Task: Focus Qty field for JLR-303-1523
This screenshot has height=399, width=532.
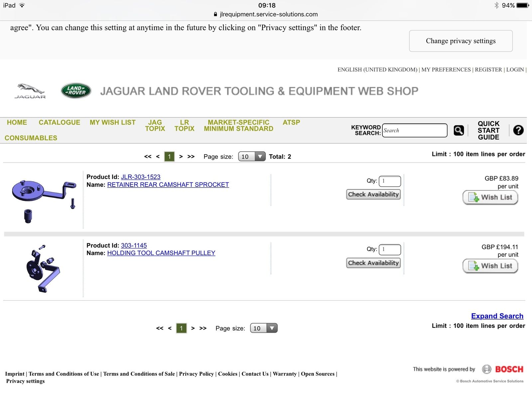Action: pos(390,181)
